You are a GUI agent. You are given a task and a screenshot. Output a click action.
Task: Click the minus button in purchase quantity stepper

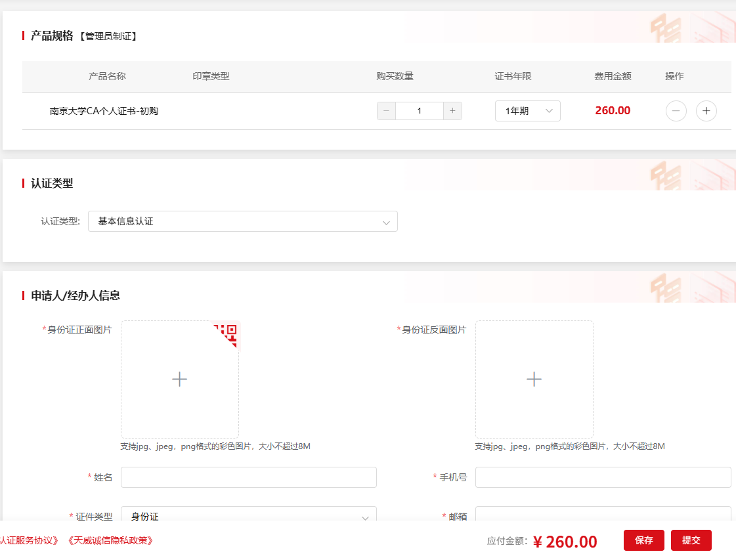pyautogui.click(x=386, y=111)
